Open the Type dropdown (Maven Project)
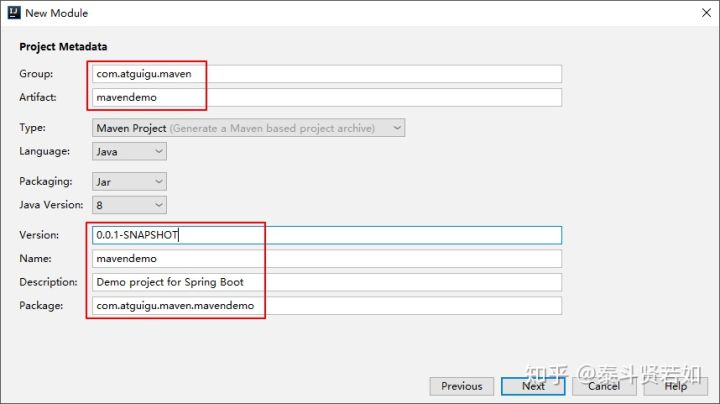720x404 pixels. click(248, 128)
